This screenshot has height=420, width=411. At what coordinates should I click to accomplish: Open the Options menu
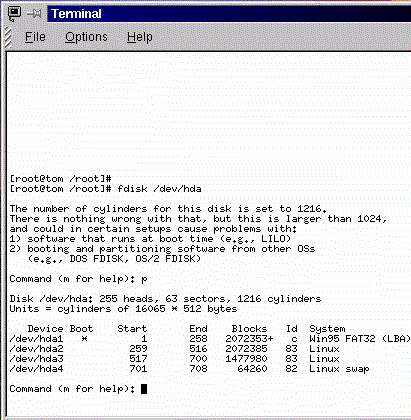(86, 37)
